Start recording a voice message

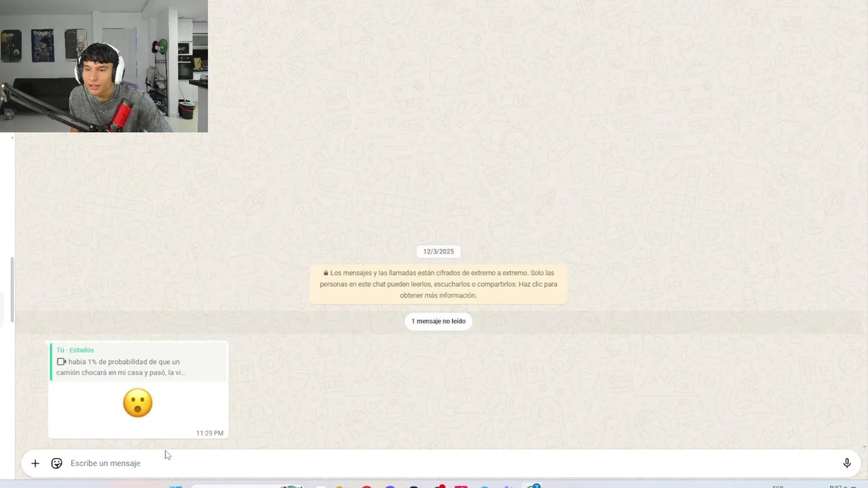coord(846,464)
